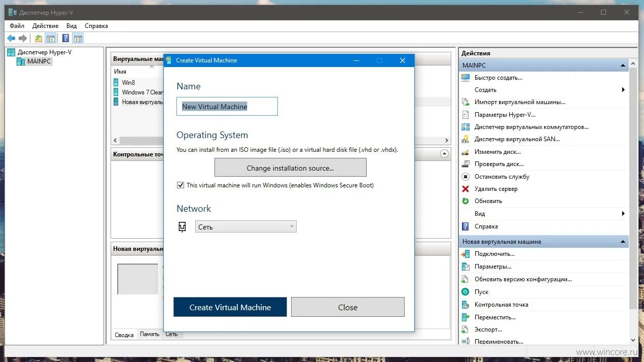Click the Close button in the dialog
Viewport: 644px width, 362px height.
348,307
